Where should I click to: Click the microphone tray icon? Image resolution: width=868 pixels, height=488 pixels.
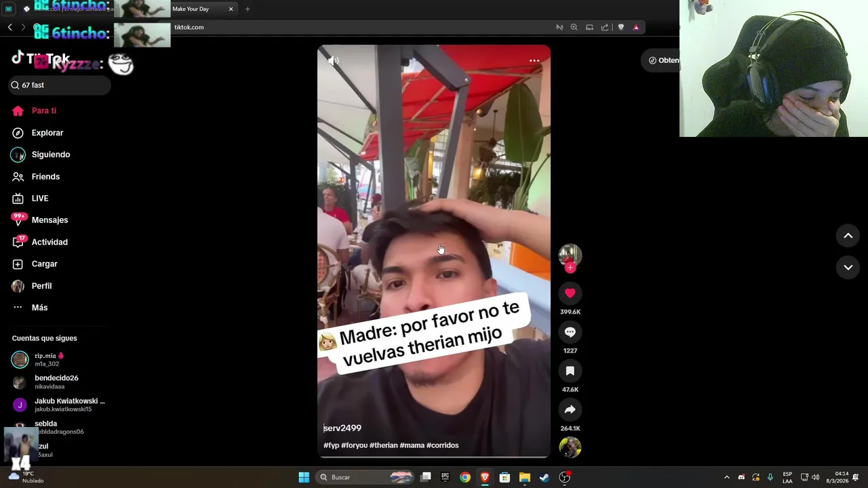coord(770,477)
